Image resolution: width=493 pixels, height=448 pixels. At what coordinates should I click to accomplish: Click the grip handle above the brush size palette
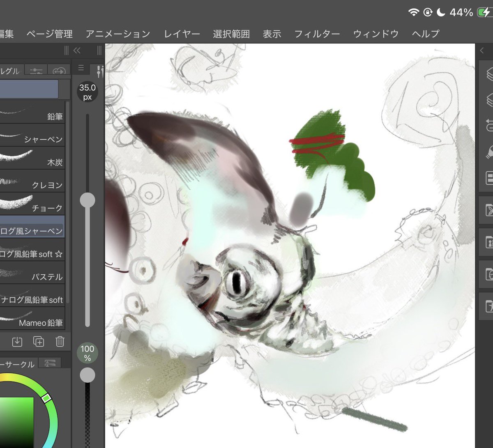(99, 51)
